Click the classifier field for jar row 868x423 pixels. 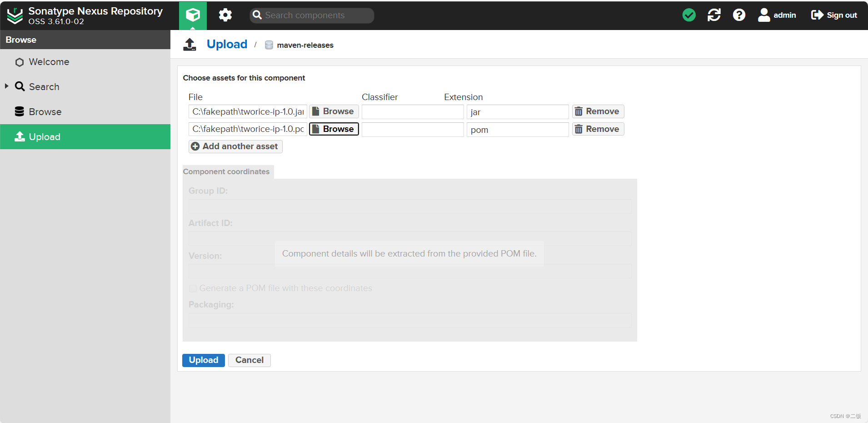[x=413, y=112]
